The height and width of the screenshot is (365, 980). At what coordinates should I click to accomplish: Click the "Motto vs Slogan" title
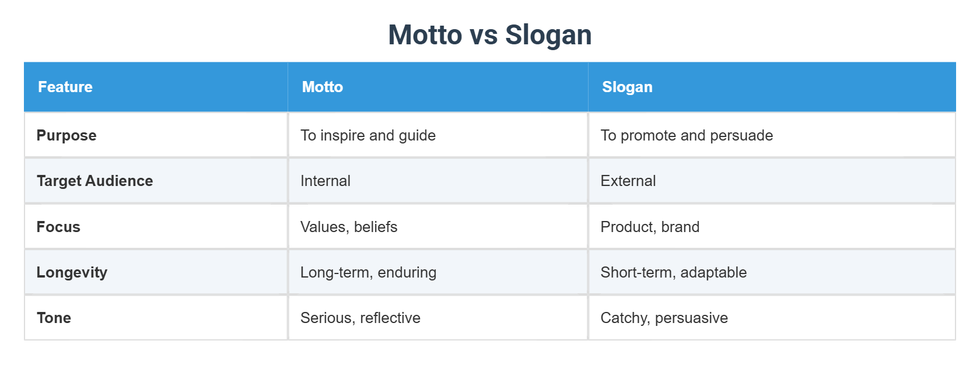tap(489, 35)
